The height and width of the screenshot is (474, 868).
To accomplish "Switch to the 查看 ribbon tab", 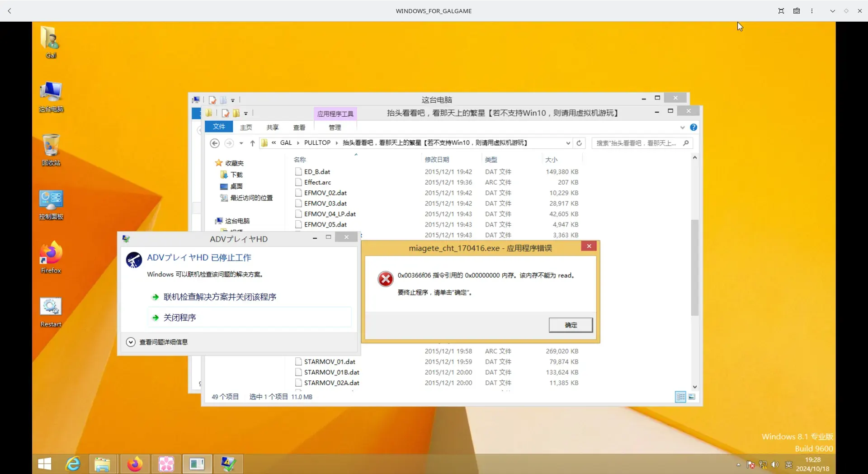I will pos(299,128).
